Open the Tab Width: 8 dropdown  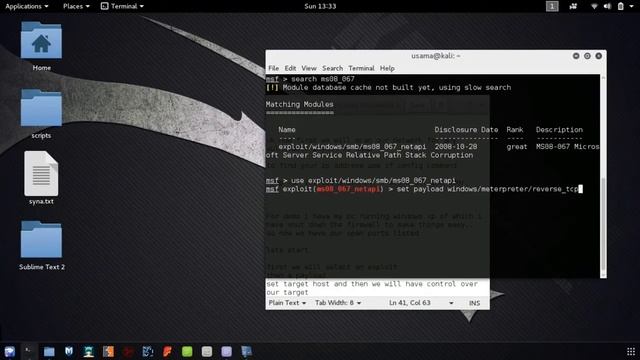pos(338,303)
